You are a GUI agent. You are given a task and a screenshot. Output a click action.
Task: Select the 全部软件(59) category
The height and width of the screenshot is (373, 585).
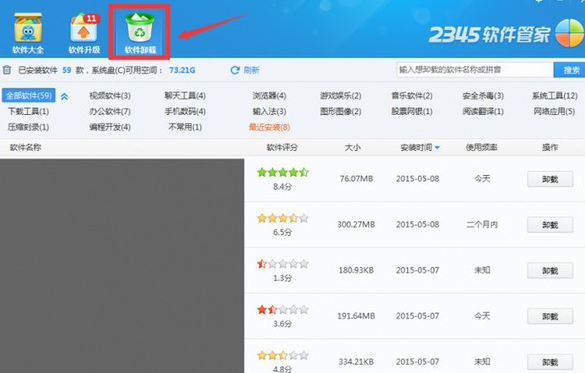pyautogui.click(x=29, y=95)
